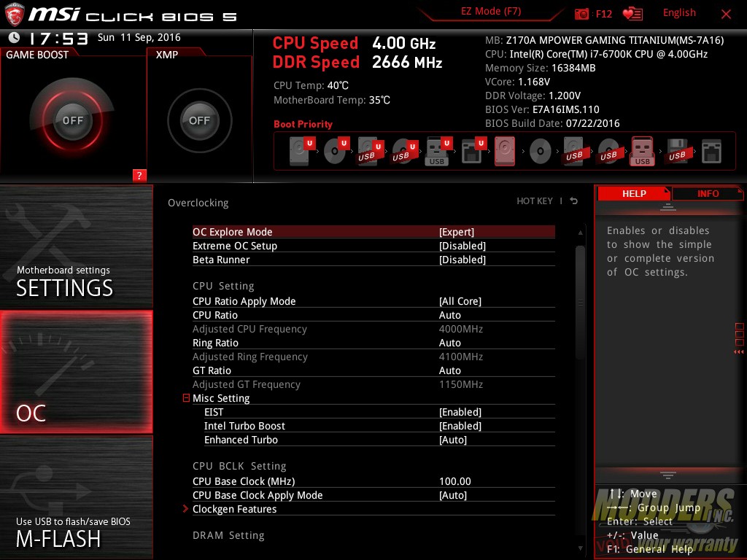
Task: Open the Enhanced Turbo Auto option
Action: click(379, 440)
